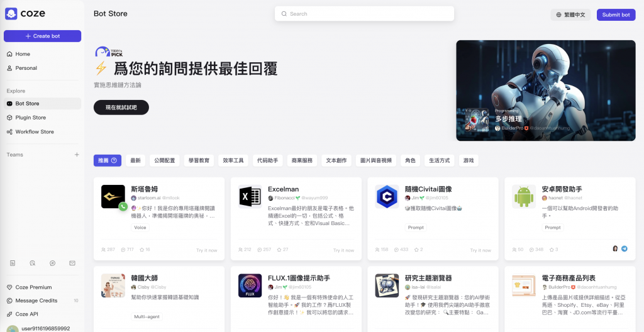The image size is (644, 332).
Task: Switch to the 效率工具 tab
Action: pos(233,161)
